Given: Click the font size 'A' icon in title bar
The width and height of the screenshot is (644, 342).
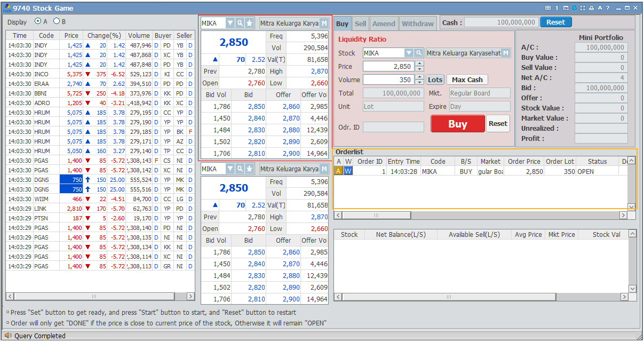Looking at the screenshot, I should coord(600,8).
